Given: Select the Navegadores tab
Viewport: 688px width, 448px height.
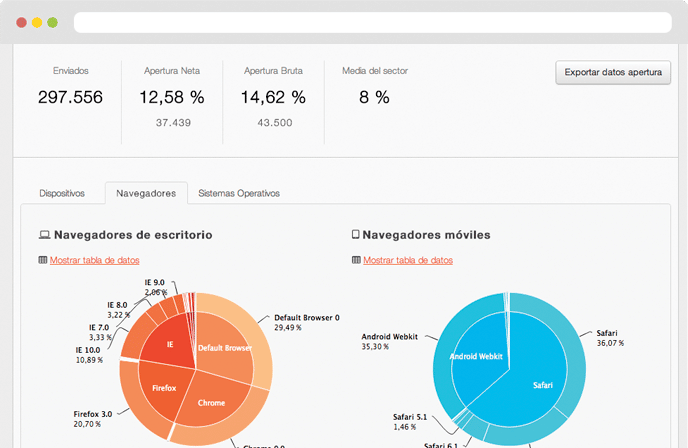Looking at the screenshot, I should click(x=146, y=193).
